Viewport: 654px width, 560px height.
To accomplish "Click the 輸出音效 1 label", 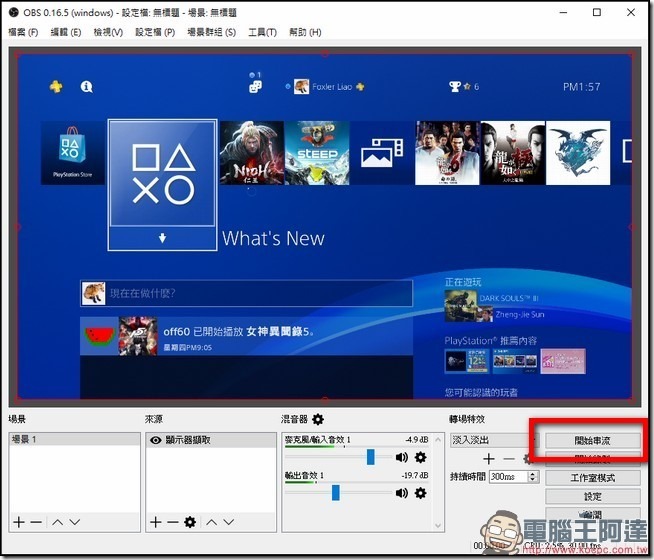I will [304, 475].
